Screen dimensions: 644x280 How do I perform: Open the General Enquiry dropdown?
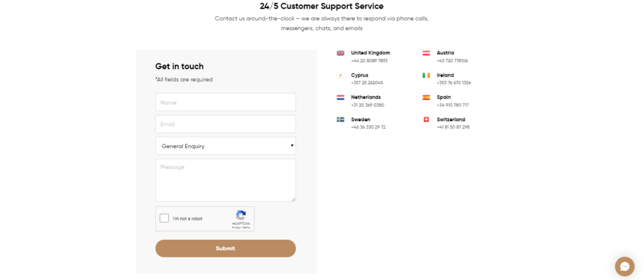point(226,146)
